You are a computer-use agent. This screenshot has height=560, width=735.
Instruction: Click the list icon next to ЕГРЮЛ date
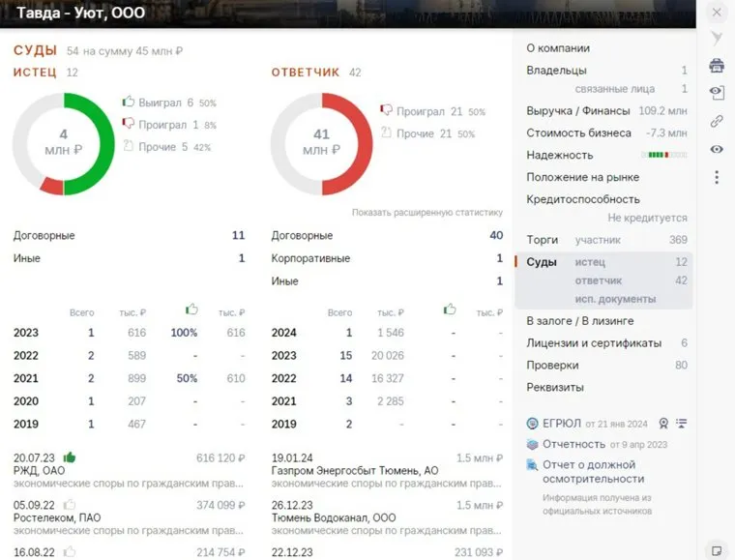click(x=682, y=423)
